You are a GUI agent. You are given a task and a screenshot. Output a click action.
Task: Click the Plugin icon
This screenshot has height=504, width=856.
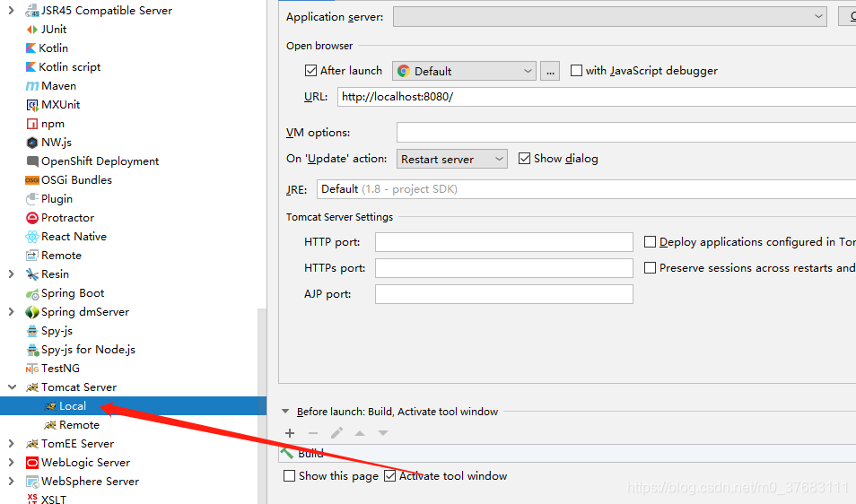point(32,198)
